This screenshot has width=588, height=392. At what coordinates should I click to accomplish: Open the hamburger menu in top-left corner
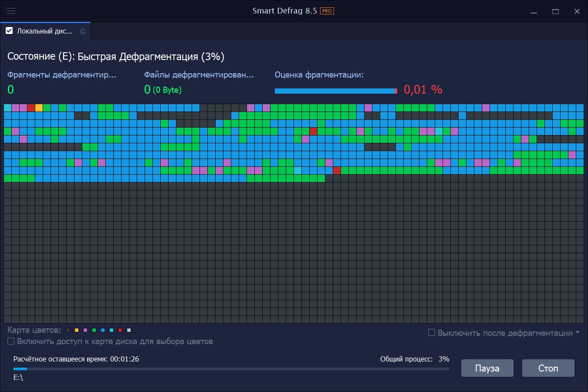click(x=11, y=11)
